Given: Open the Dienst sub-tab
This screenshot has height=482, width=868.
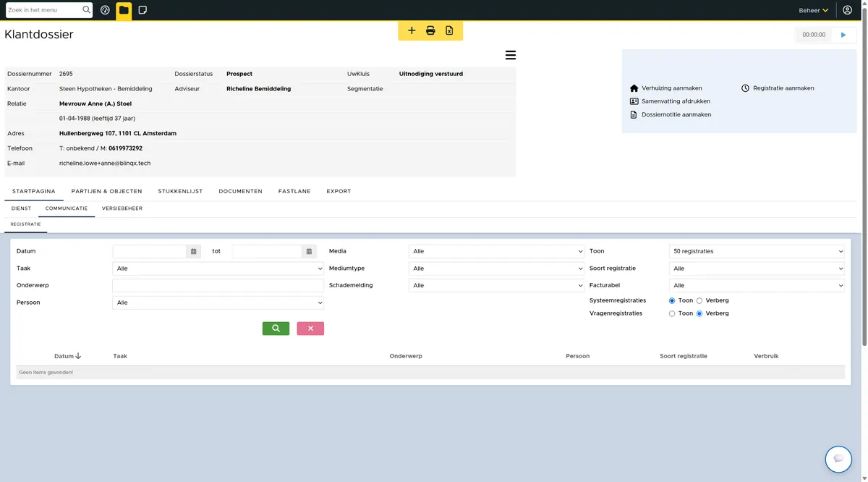Looking at the screenshot, I should [21, 208].
